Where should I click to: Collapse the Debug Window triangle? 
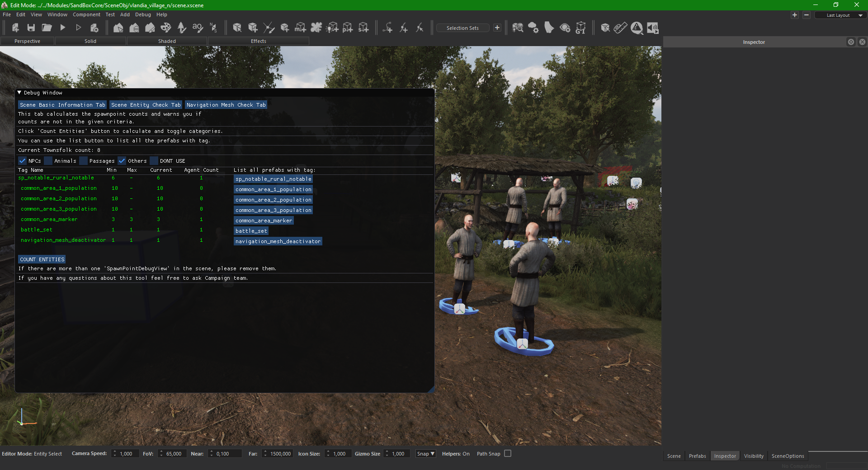pos(19,93)
